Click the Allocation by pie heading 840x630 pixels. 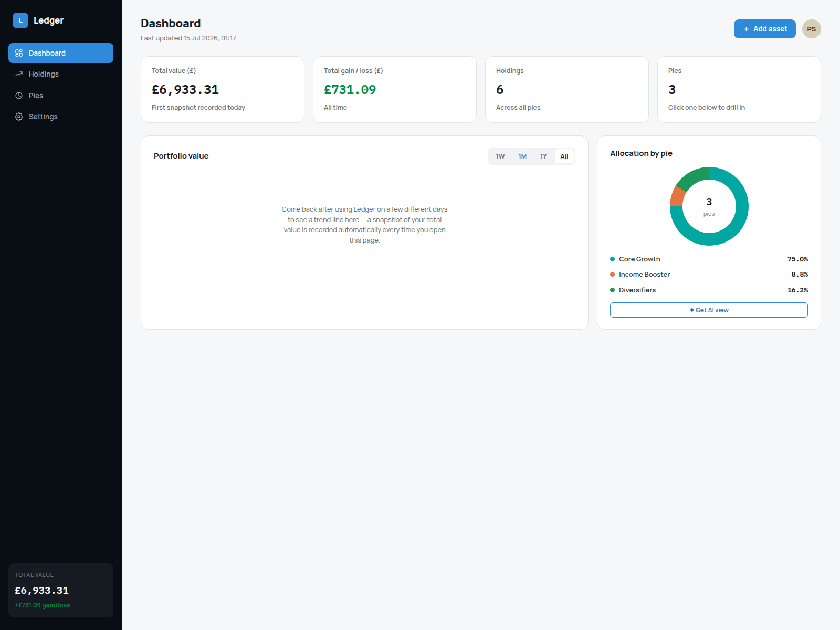(641, 153)
